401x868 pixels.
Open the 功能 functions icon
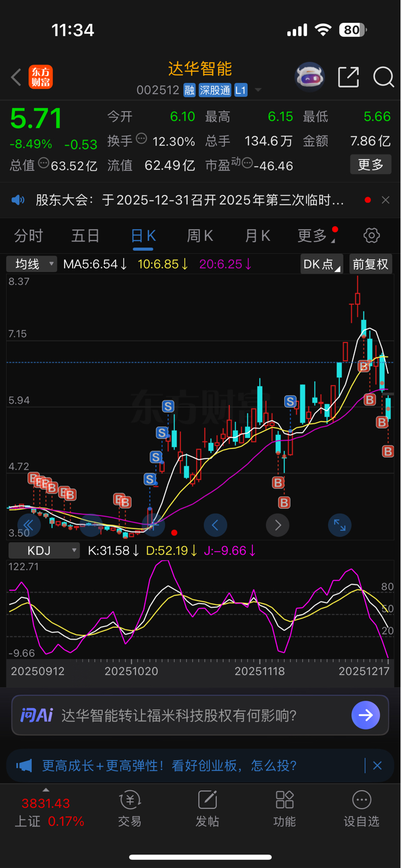285,809
